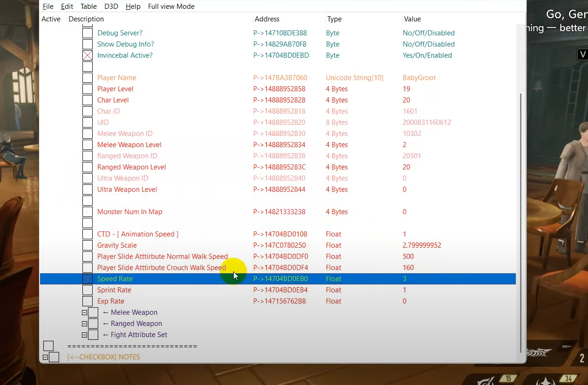588x385 pixels.
Task: Tick the CHECKBOX NOTES box
Action: (x=54, y=357)
